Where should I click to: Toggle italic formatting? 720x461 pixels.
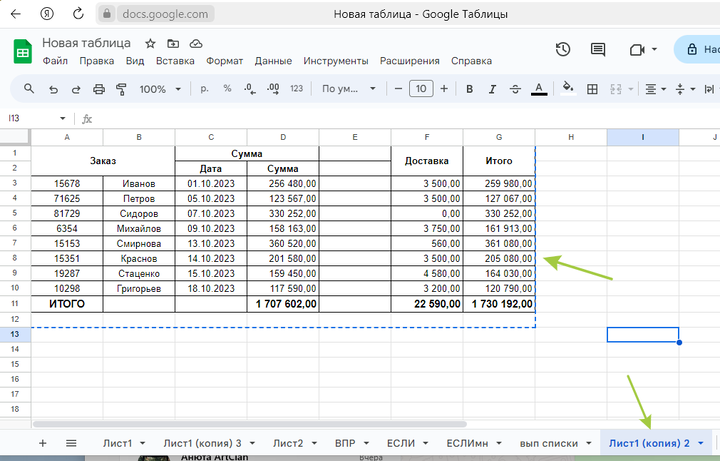tap(492, 89)
